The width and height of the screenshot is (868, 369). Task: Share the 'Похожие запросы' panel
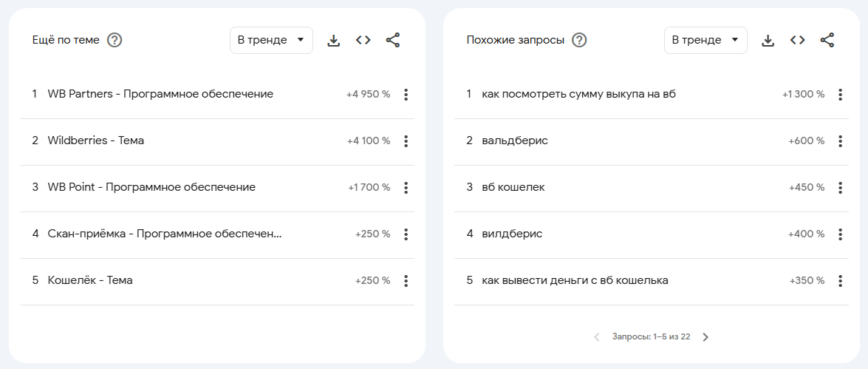[x=827, y=41]
